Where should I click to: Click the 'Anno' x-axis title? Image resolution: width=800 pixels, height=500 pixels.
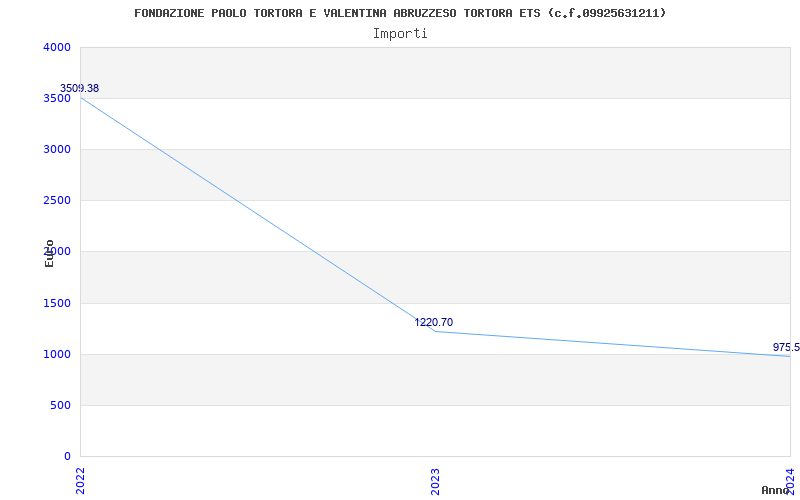[775, 490]
